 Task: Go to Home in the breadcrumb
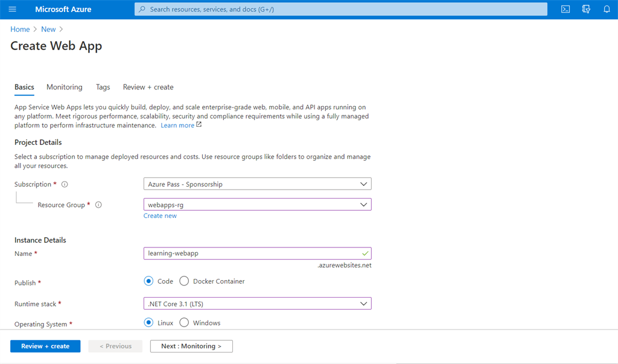click(x=20, y=29)
